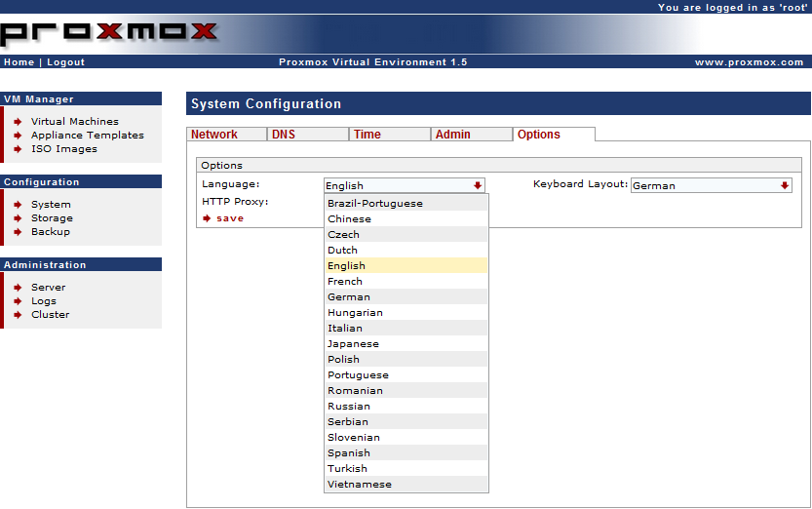Choose Brazil-Portuguese from language list
Screen dimensions: 812x509
[x=406, y=204]
